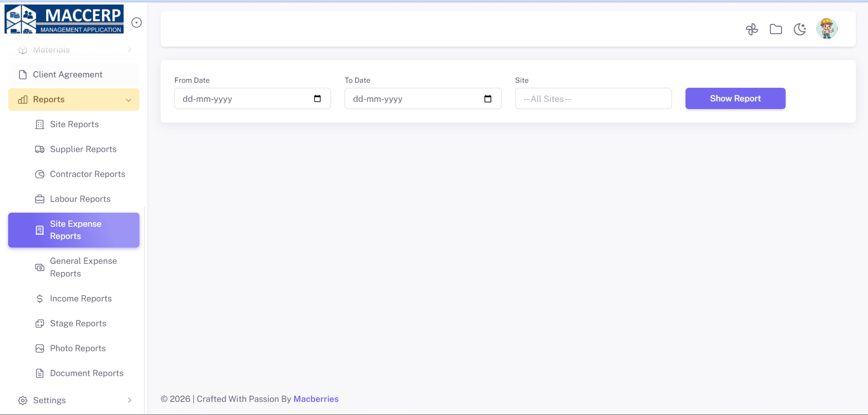Open From Date calendar picker icon

click(x=317, y=99)
